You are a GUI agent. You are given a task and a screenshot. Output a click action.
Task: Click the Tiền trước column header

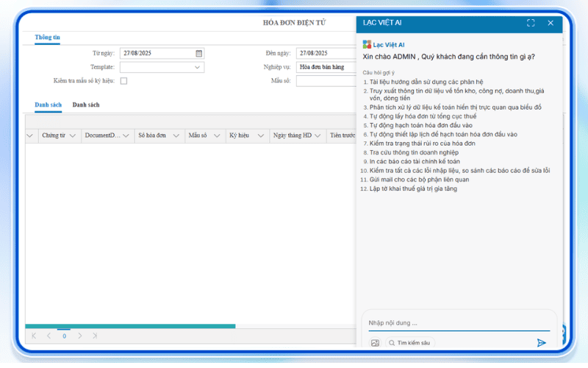(x=343, y=135)
